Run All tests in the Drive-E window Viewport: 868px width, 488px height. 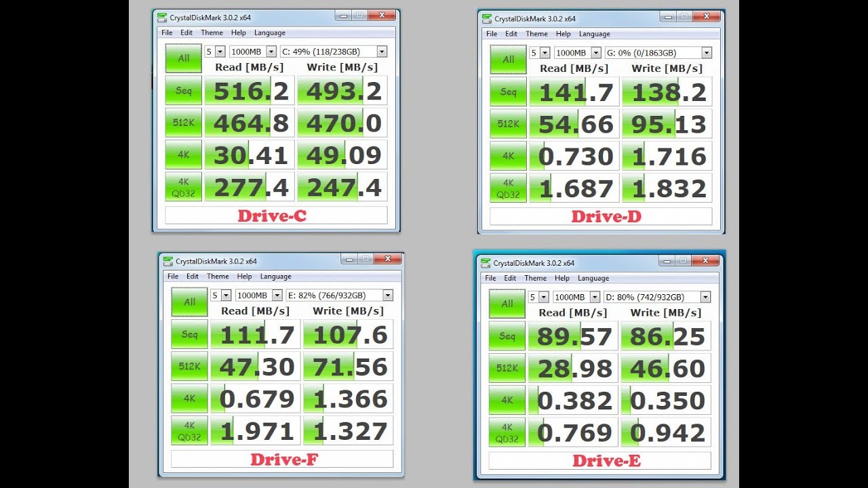coord(507,304)
